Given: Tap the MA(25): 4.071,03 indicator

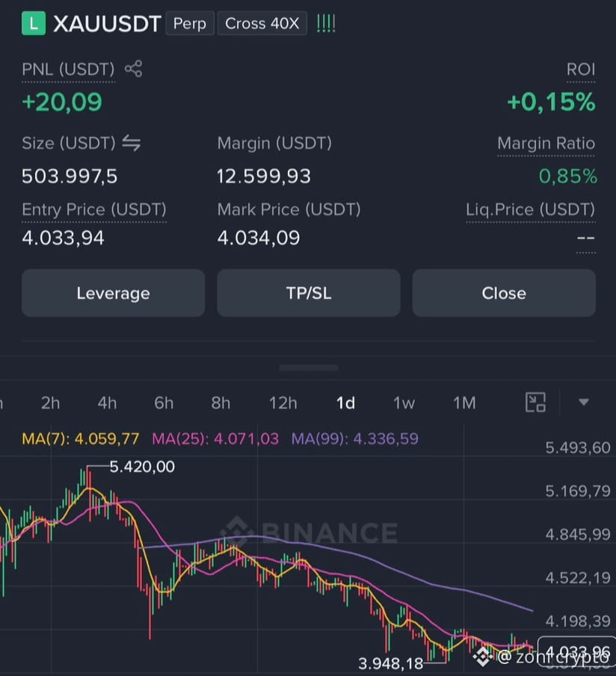Looking at the screenshot, I should point(215,439).
